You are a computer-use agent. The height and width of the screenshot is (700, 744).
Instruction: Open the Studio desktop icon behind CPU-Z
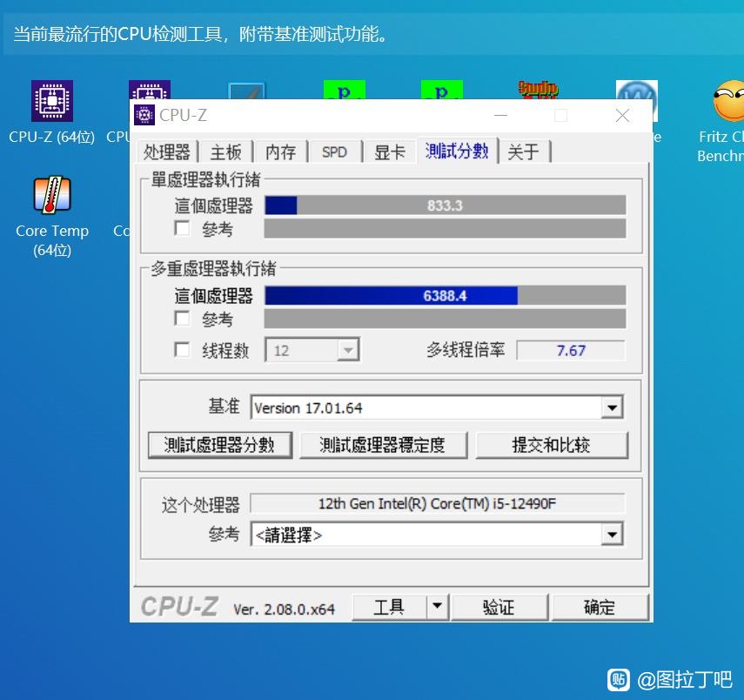537,90
